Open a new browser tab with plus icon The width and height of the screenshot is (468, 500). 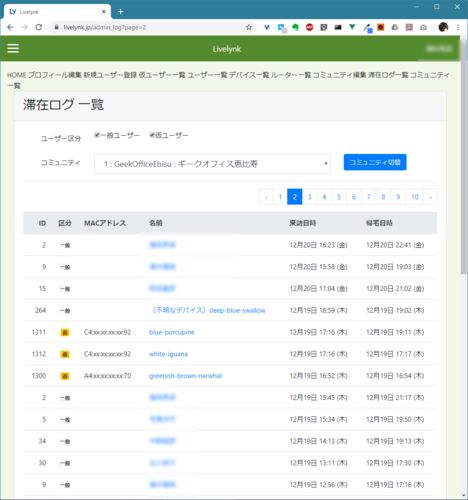[x=121, y=12]
